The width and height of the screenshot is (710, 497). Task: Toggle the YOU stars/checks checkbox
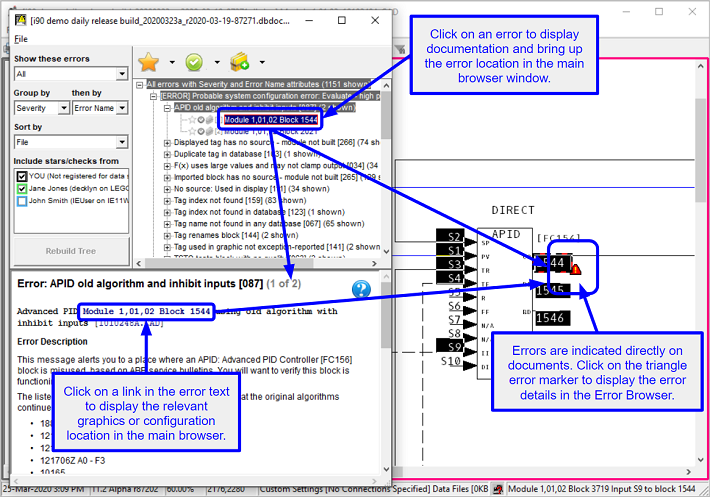pos(22,174)
